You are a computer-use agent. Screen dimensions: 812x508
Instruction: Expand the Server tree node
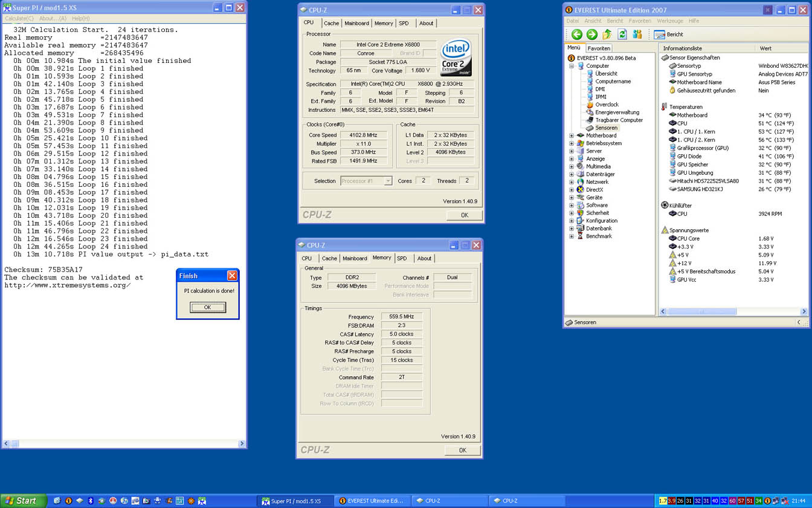[571, 151]
